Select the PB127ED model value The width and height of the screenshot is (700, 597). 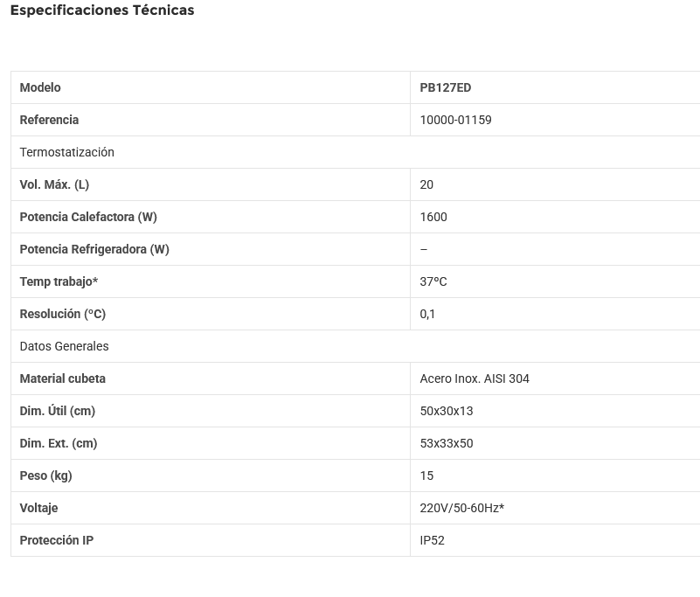[445, 87]
